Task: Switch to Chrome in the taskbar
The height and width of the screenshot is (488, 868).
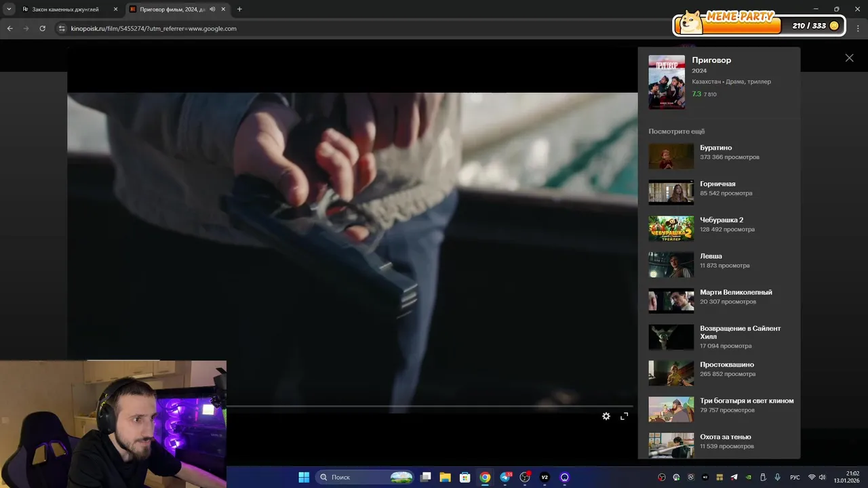Action: 485,477
